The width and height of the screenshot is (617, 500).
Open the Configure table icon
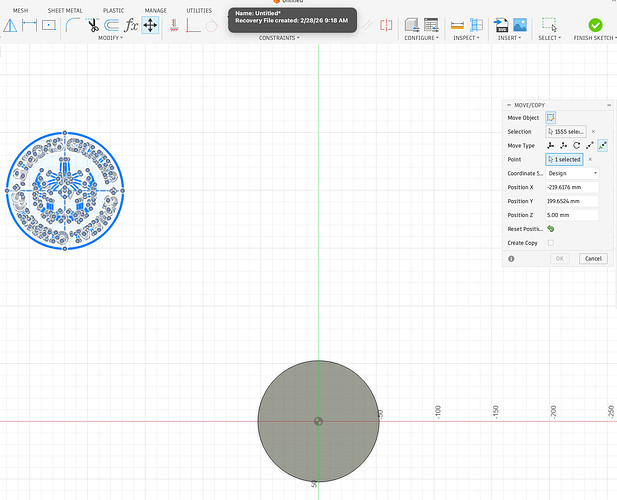[x=431, y=25]
